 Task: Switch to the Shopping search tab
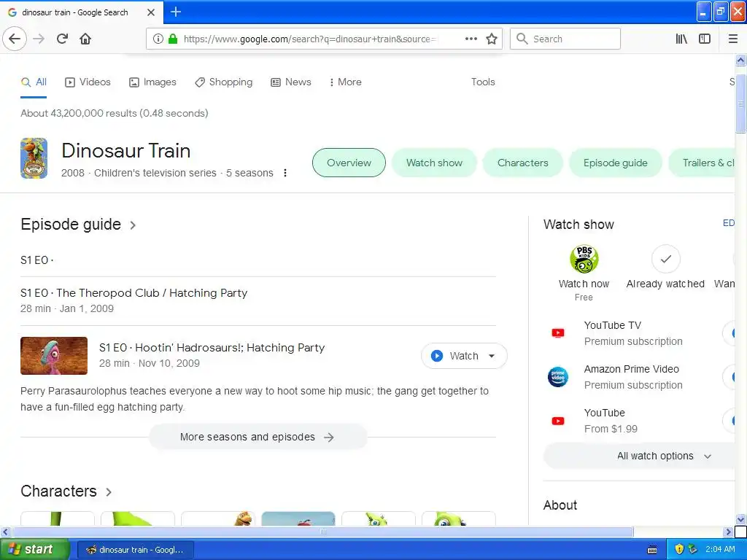coord(223,82)
